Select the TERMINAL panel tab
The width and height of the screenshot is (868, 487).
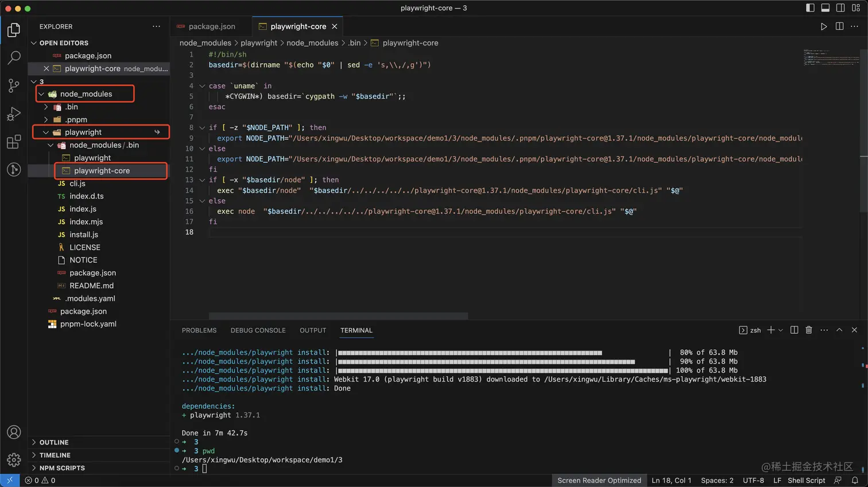click(x=356, y=330)
